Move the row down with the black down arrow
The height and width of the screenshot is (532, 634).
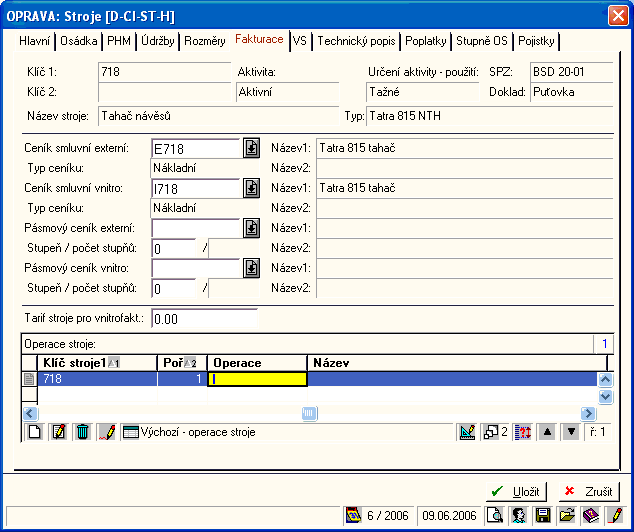pyautogui.click(x=571, y=432)
